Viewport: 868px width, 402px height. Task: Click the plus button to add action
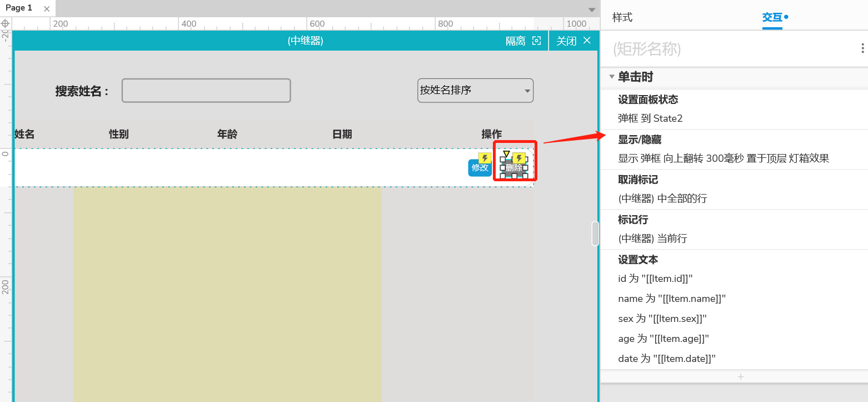(740, 376)
